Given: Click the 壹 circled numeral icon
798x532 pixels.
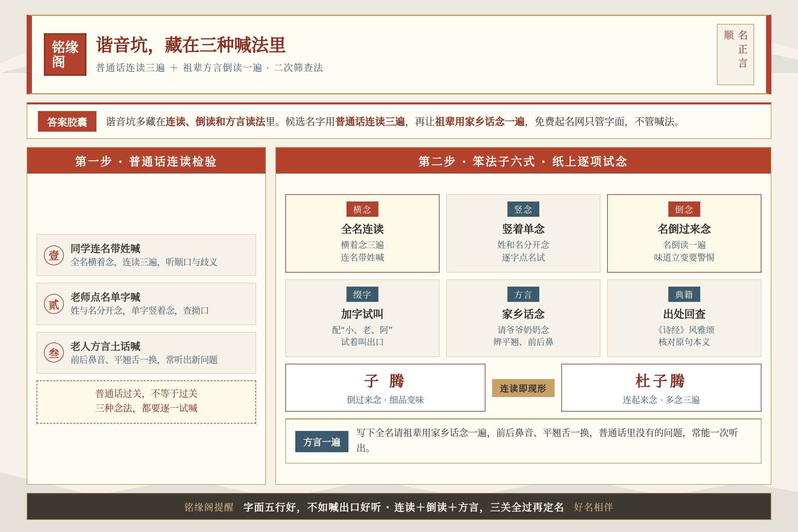Looking at the screenshot, I should coord(54,255).
